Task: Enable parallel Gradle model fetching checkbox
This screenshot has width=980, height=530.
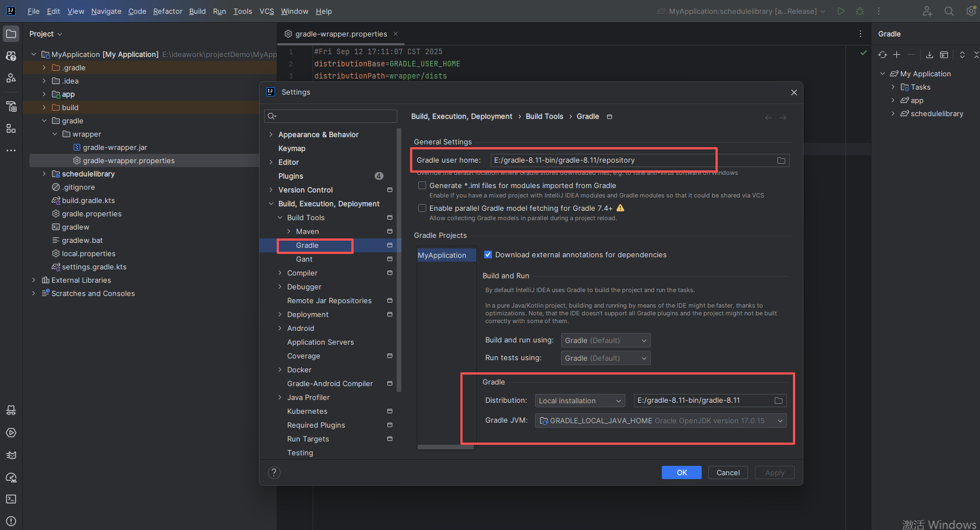Action: coord(422,208)
